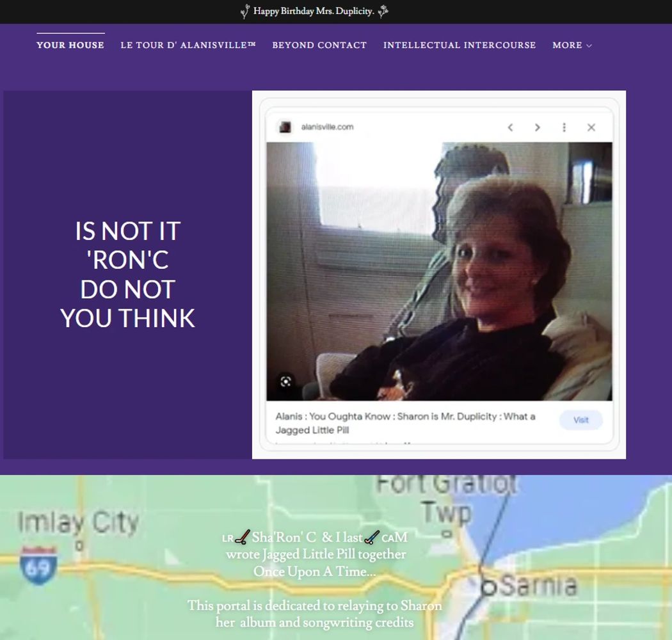Viewport: 672px width, 640px height.
Task: Click the hockey stick emoji next to LR
Action: 242,538
